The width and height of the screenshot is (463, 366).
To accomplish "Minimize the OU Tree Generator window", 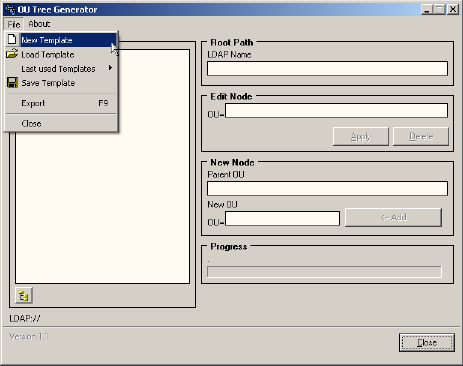I will [x=427, y=9].
